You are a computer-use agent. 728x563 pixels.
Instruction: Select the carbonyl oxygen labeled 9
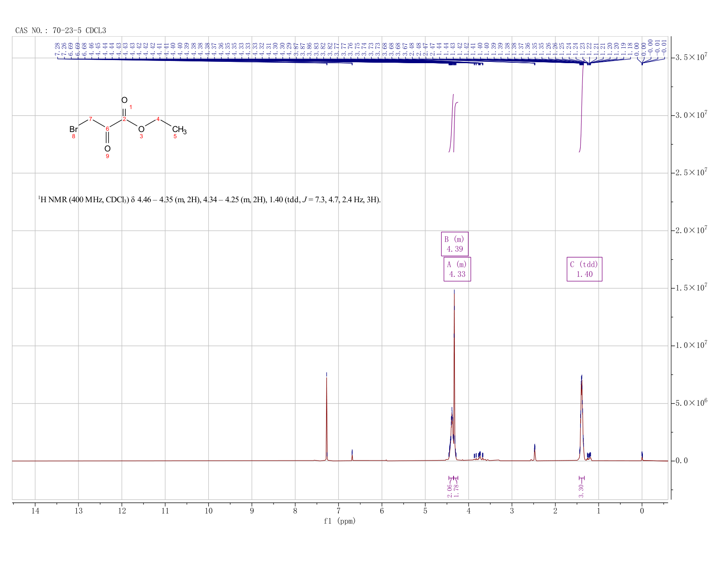pos(107,149)
